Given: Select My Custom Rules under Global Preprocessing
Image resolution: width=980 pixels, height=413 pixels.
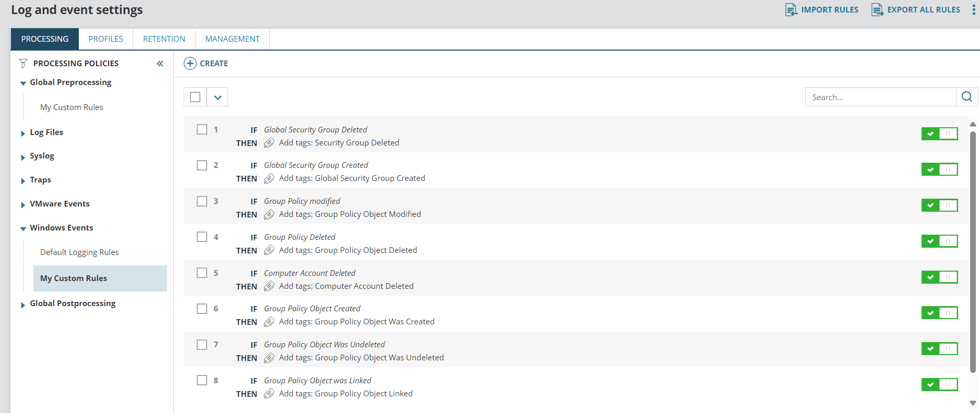Looking at the screenshot, I should pos(71,107).
